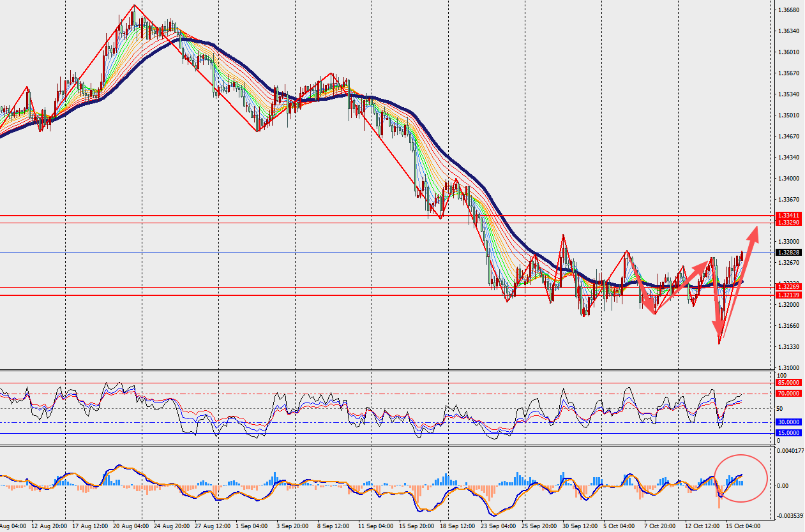Click the 1.34000 price scale value
The width and height of the screenshot is (805, 532).
[x=789, y=179]
